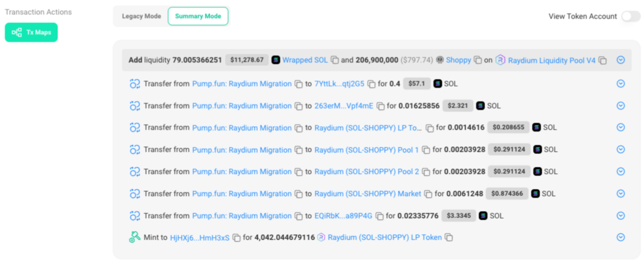Select the Summary Mode tab
Viewport: 644px width, 260px height.
tap(198, 16)
